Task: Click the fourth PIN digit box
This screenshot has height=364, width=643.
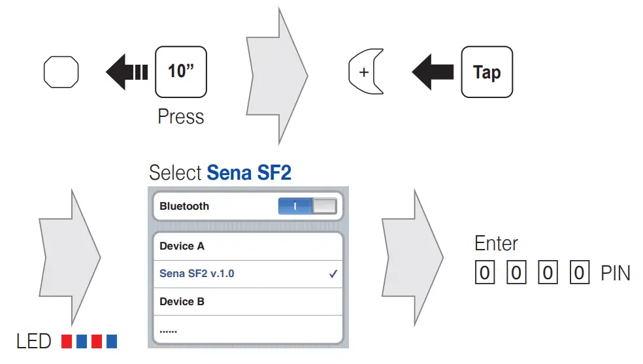Action: pyautogui.click(x=579, y=273)
